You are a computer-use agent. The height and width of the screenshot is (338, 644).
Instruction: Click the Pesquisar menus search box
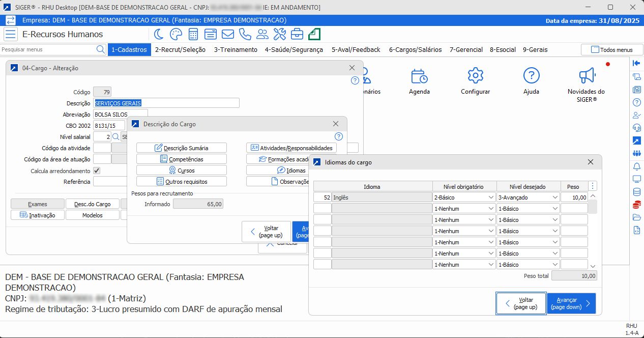(48, 50)
